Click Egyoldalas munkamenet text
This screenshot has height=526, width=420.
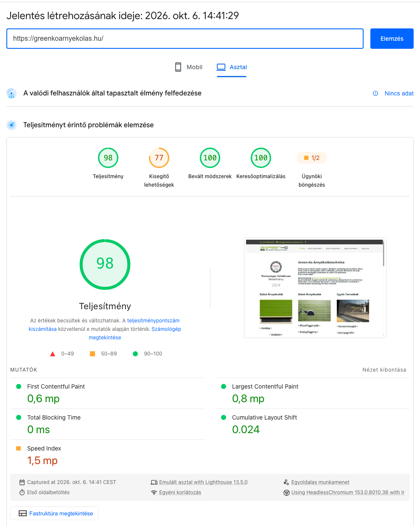(x=320, y=482)
